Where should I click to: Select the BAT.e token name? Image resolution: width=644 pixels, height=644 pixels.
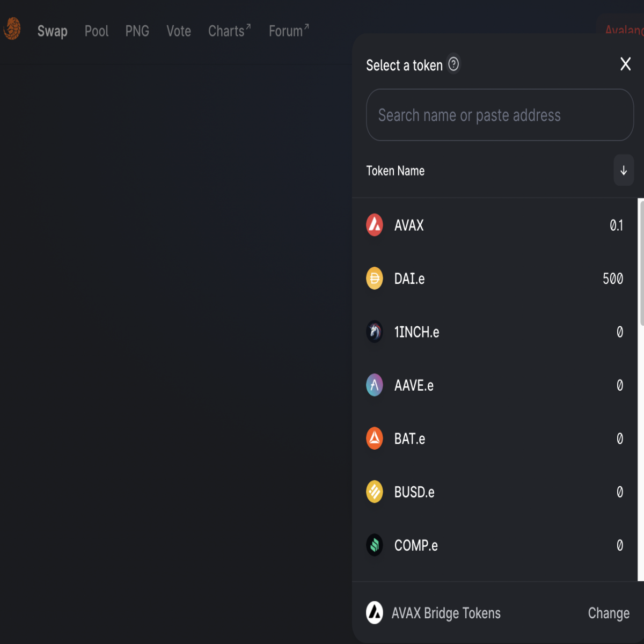point(409,439)
